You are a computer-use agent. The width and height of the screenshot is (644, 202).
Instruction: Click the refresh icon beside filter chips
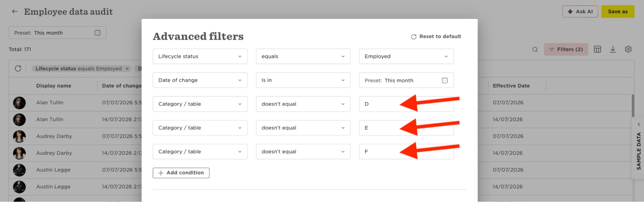(18, 69)
